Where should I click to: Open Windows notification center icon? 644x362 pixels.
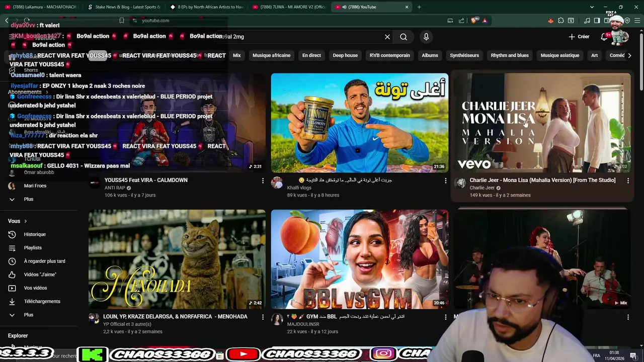click(x=633, y=356)
